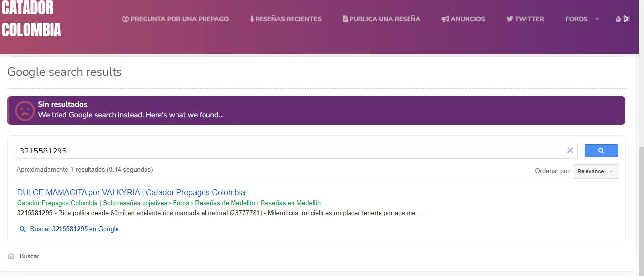
Task: Clear the search field with the X icon
Action: (x=570, y=151)
